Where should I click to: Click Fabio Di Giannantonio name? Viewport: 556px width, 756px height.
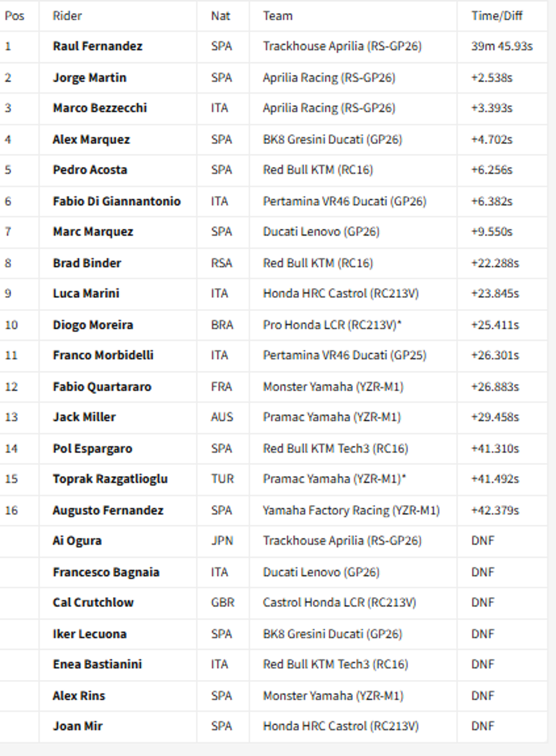(117, 202)
